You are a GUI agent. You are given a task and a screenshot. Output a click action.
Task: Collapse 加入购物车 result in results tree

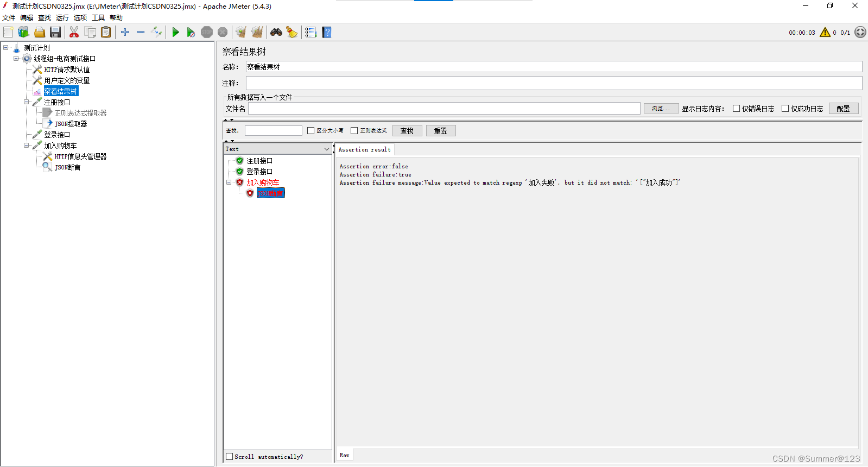tap(229, 182)
